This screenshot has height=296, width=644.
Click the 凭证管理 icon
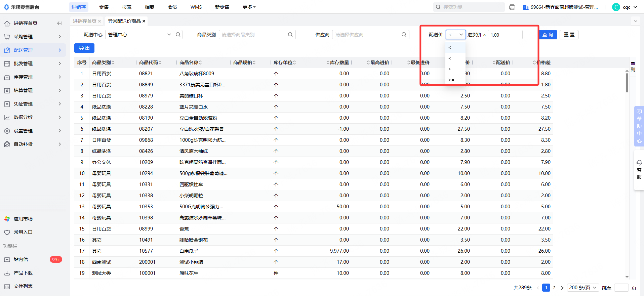[7, 104]
